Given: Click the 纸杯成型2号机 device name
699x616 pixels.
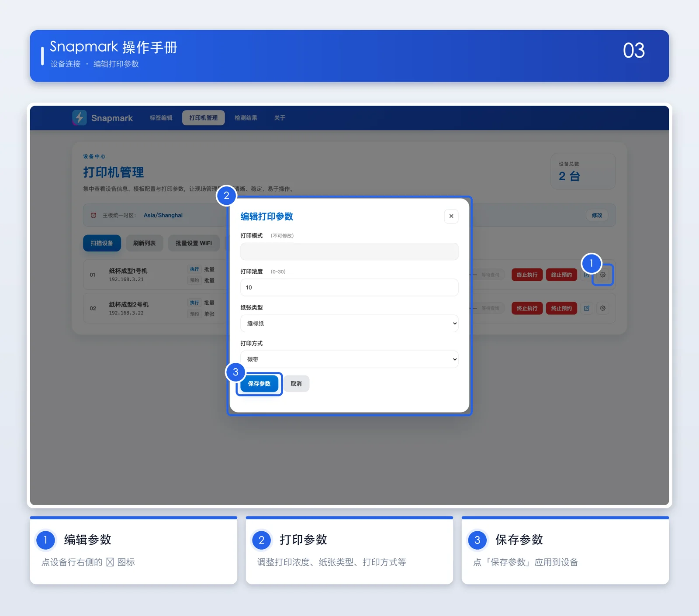Looking at the screenshot, I should click(129, 305).
